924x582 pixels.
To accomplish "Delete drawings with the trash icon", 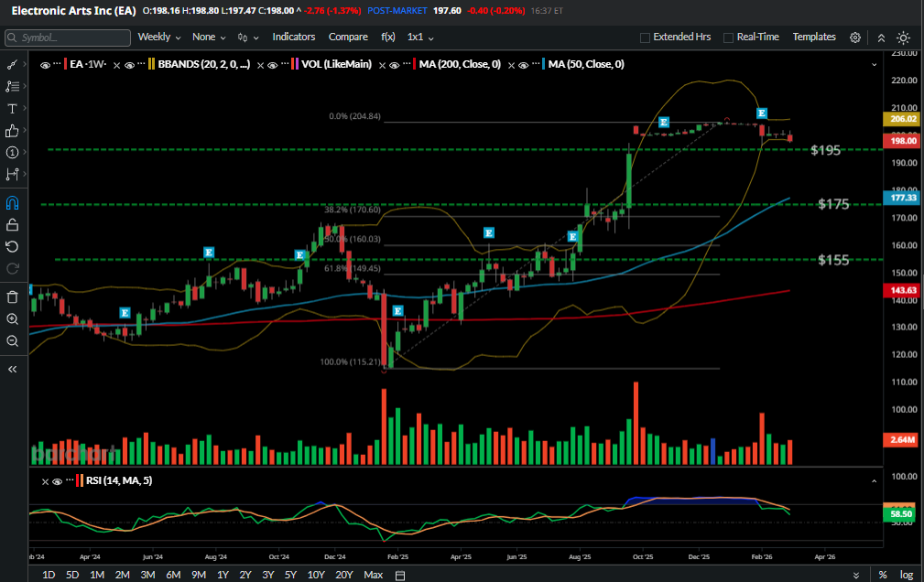I will coord(12,296).
